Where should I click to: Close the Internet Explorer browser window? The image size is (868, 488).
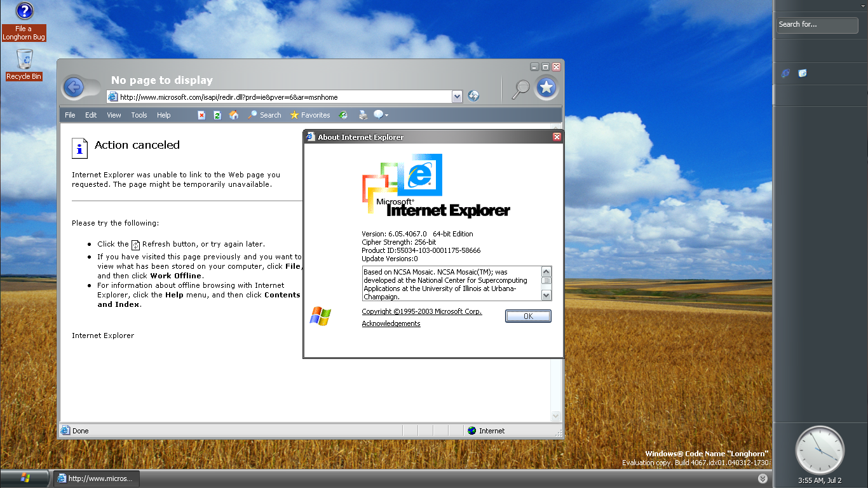556,67
